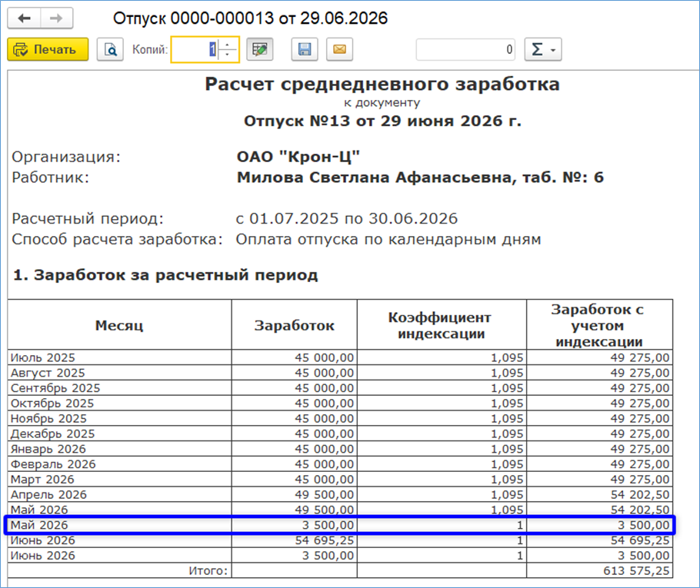Select the Январь 2026 cell
The width and height of the screenshot is (700, 588).
[119, 449]
